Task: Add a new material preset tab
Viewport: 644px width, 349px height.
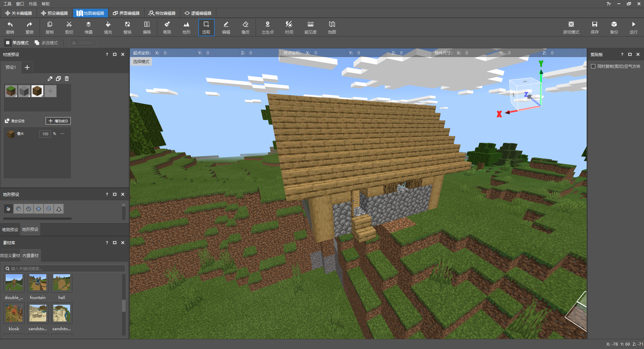Action: (27, 67)
